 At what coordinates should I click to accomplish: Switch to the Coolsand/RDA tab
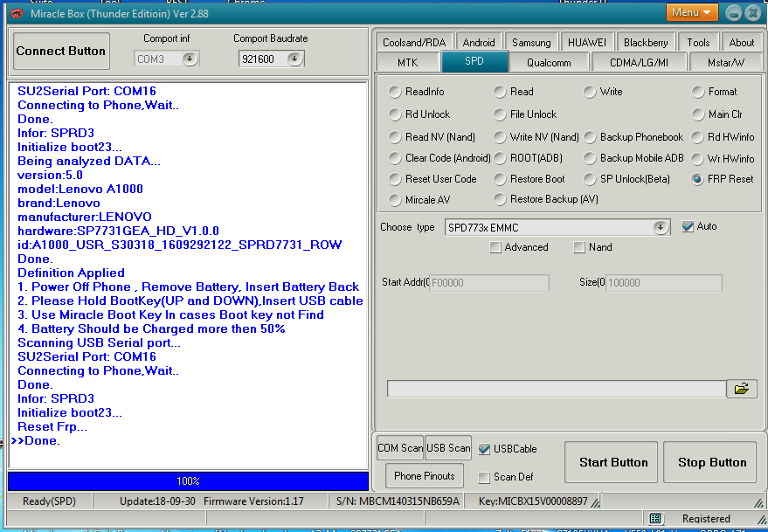pyautogui.click(x=414, y=42)
